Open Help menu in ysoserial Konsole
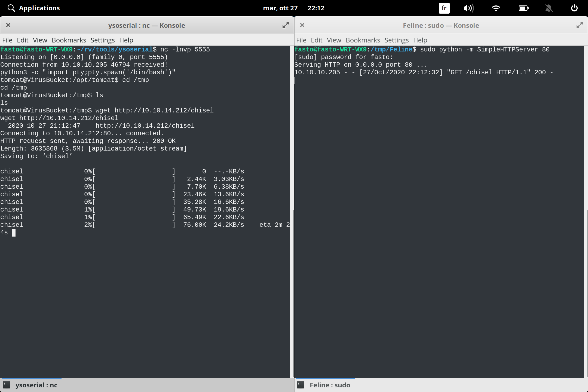 click(x=126, y=40)
